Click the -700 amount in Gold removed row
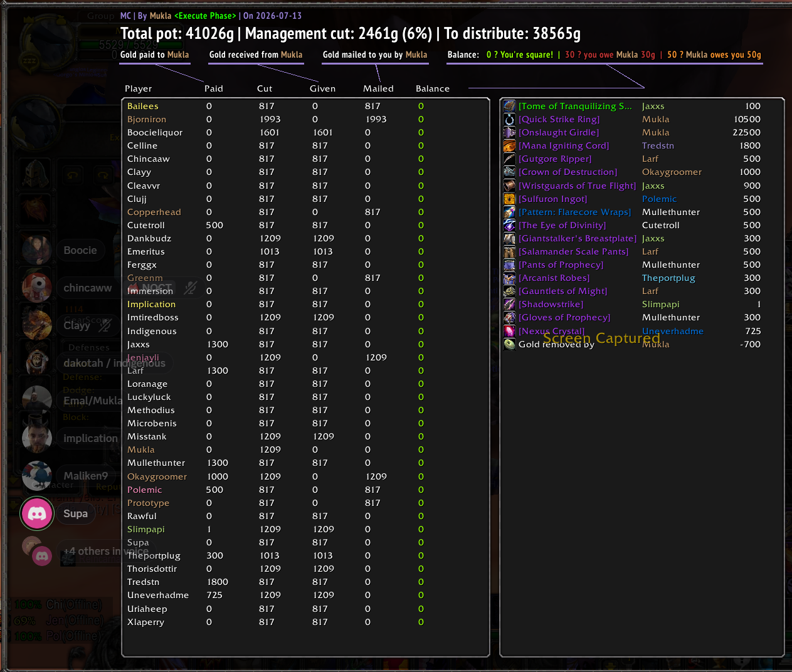The height and width of the screenshot is (672, 792). point(750,344)
